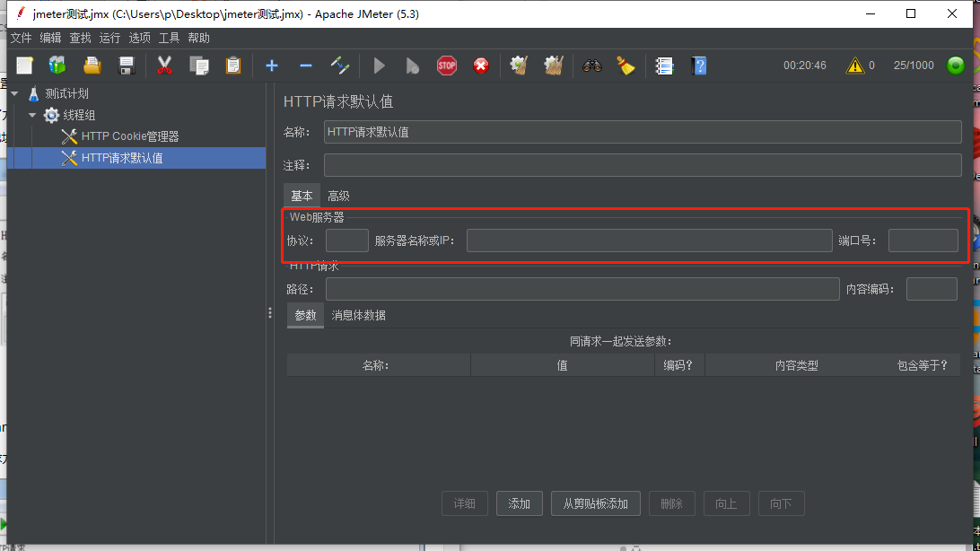Select HTTP请求默认值 in the tree
980x551 pixels.
122,158
